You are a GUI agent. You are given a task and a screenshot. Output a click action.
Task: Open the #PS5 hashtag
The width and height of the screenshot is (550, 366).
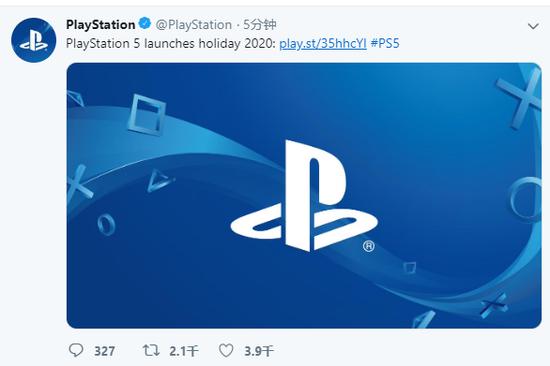point(385,44)
